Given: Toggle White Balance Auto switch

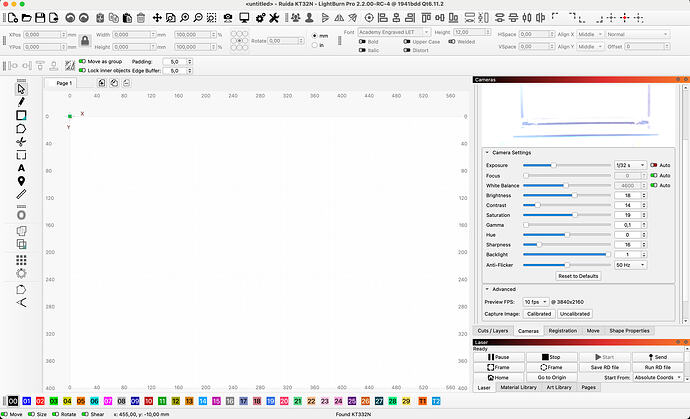Looking at the screenshot, I should (654, 185).
